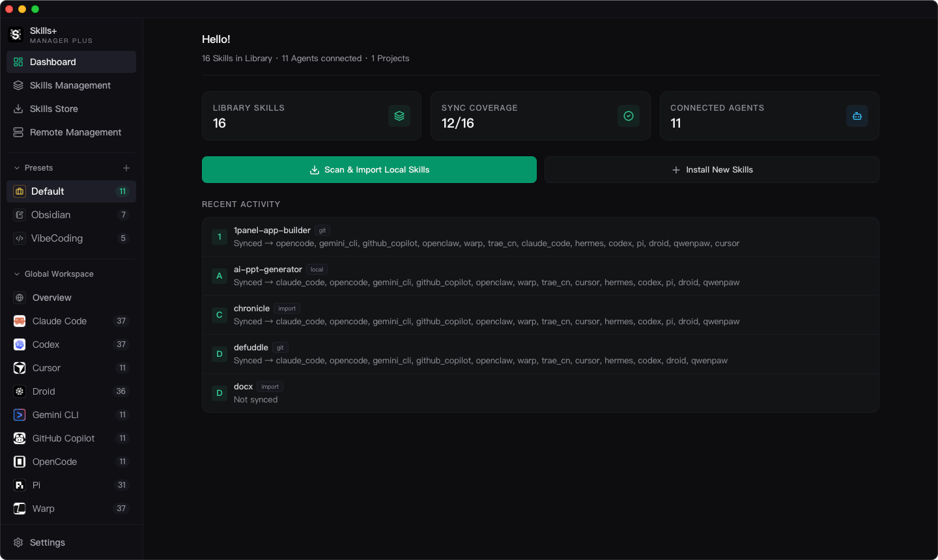Open the Droid agent

(x=72, y=391)
